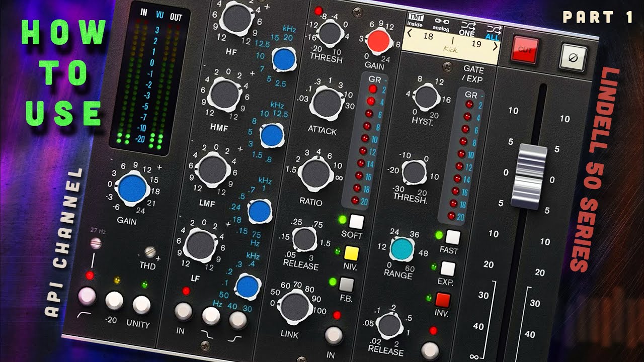Click the gate HYST. knob

click(x=426, y=97)
